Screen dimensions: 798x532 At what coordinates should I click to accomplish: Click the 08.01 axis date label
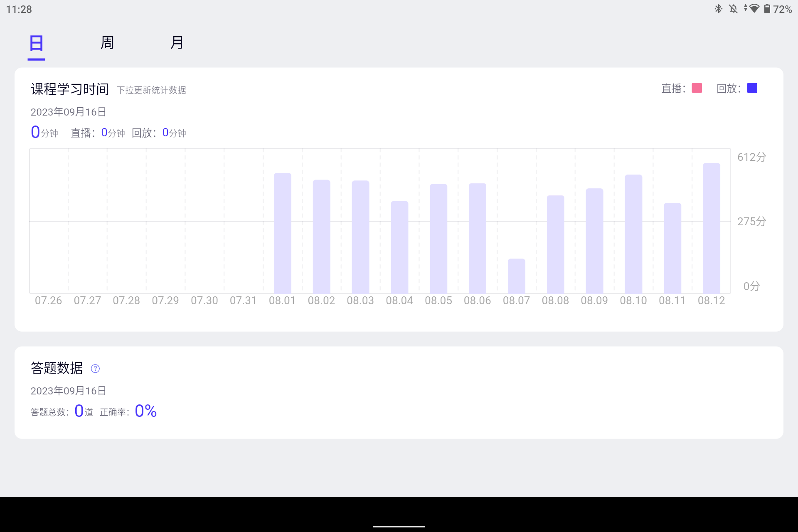click(282, 300)
